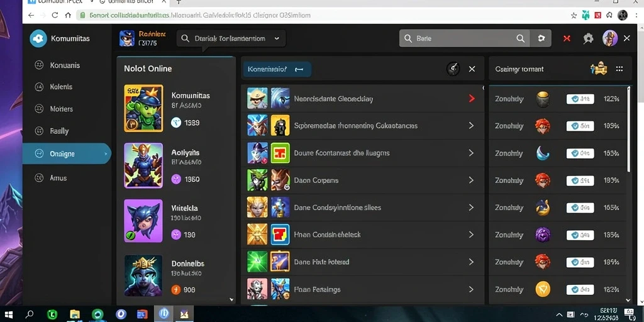644x322 pixels.
Task: Click the grid dots icon in right panel header
Action: coord(619,69)
